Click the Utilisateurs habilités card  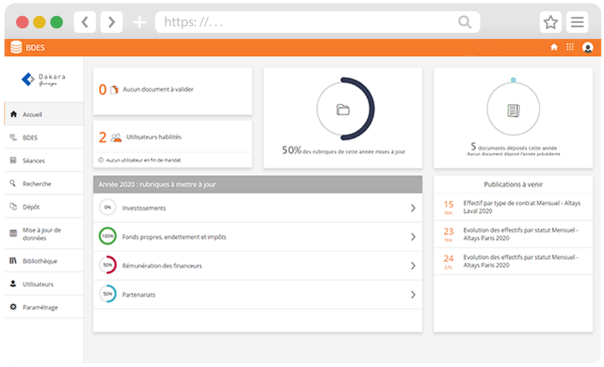pos(173,144)
